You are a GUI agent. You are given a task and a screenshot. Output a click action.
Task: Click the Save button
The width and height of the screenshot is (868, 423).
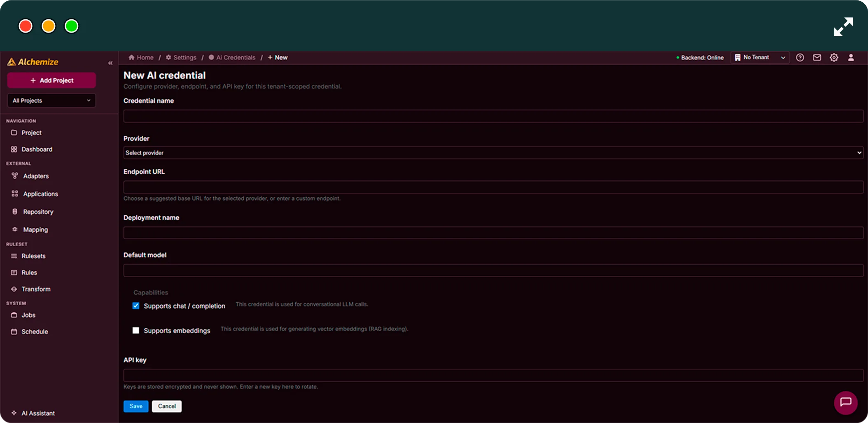pyautogui.click(x=136, y=406)
